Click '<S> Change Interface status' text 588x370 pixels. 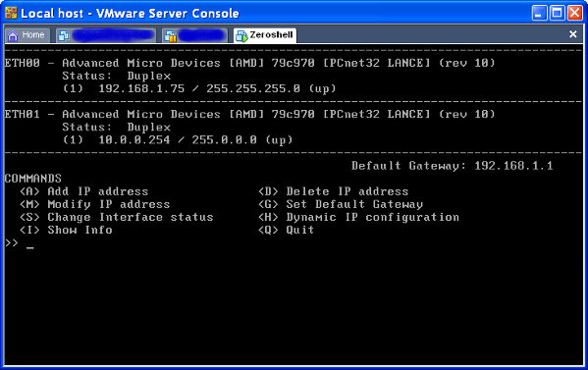point(116,218)
